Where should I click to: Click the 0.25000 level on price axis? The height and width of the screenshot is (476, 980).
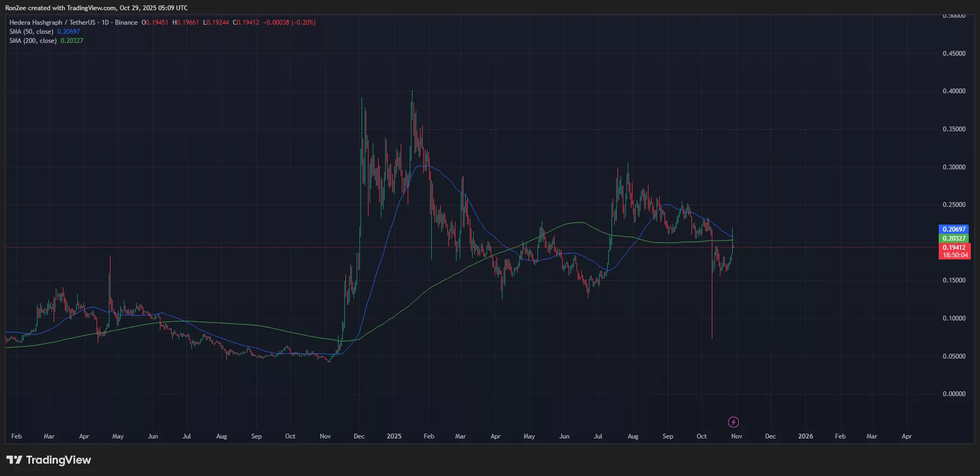point(954,205)
